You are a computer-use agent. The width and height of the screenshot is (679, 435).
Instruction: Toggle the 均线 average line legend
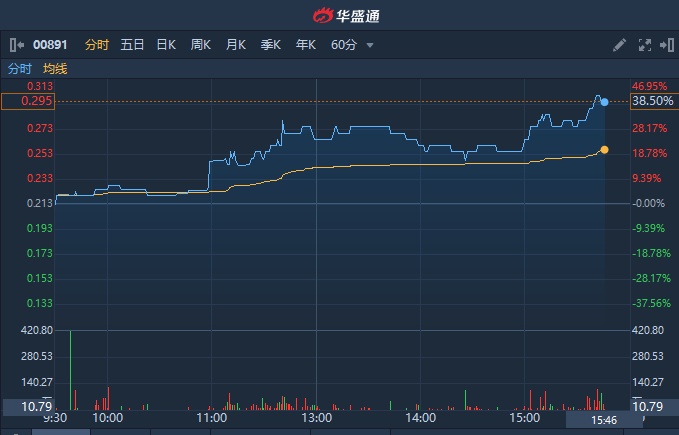pyautogui.click(x=55, y=69)
